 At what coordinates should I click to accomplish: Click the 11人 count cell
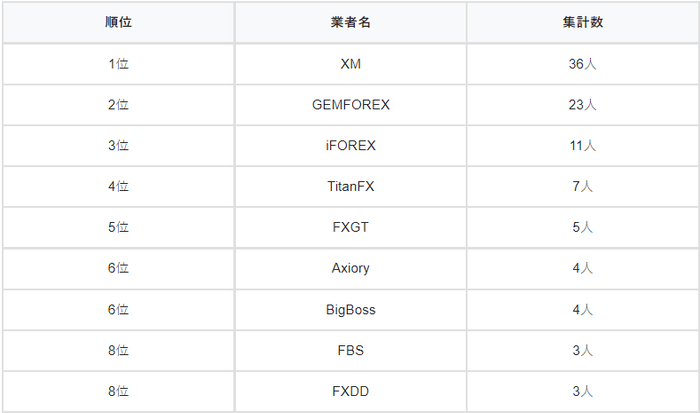tap(582, 145)
